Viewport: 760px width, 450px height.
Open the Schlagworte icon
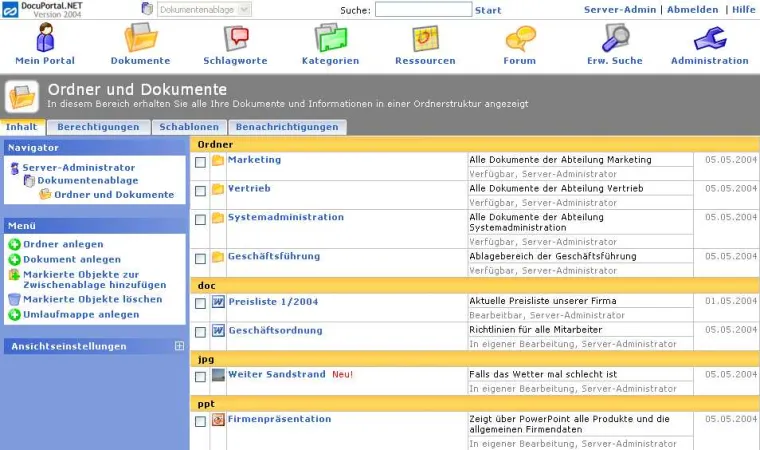point(236,39)
